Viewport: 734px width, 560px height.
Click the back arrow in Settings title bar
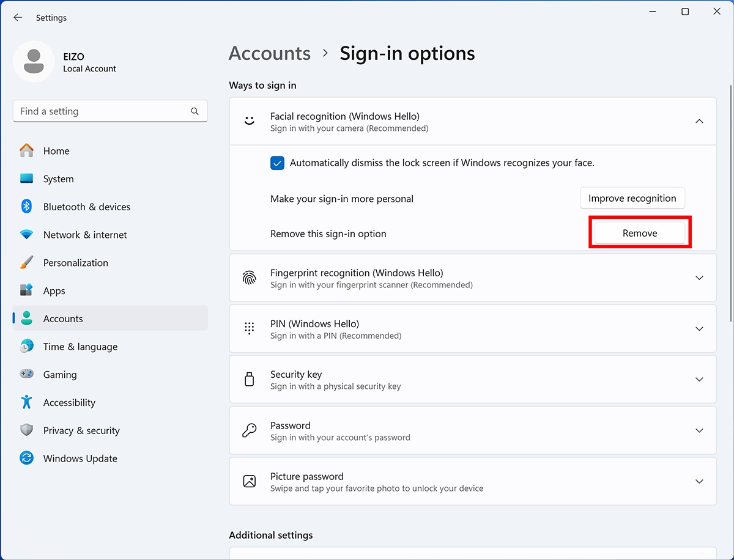[x=18, y=18]
